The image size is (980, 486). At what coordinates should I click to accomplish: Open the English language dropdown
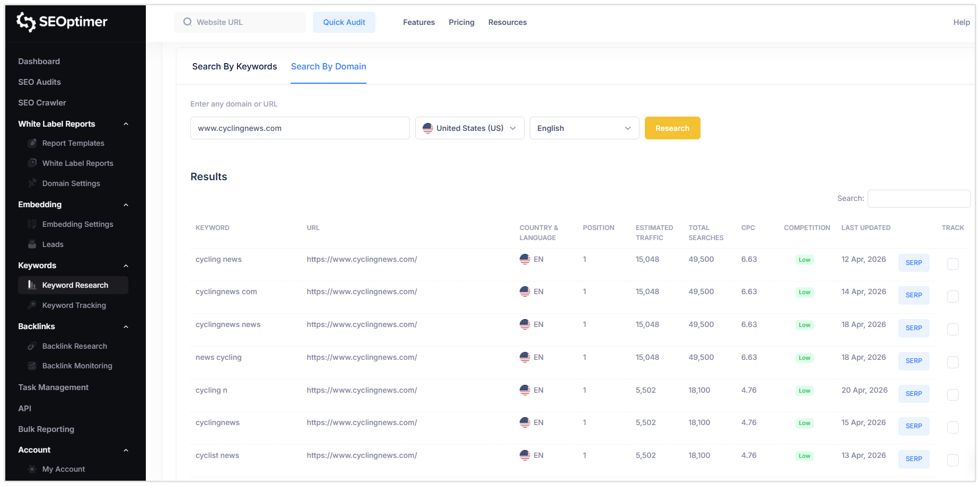coord(584,128)
